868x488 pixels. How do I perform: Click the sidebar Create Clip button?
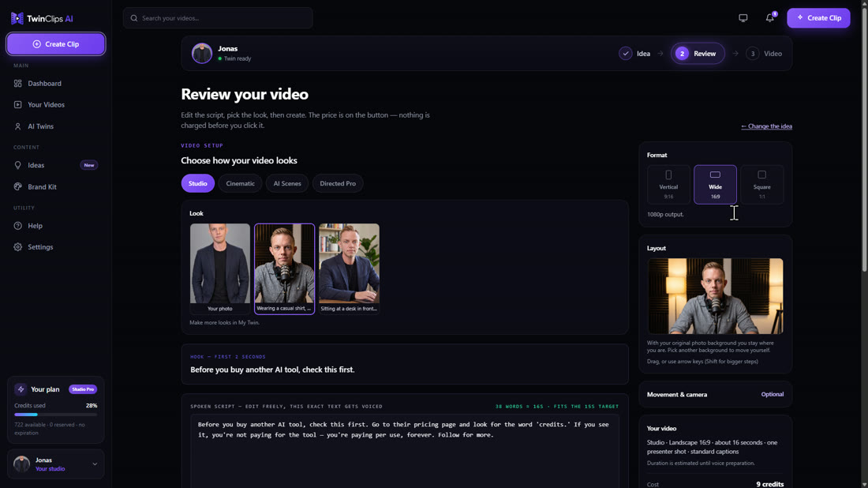pyautogui.click(x=56, y=43)
